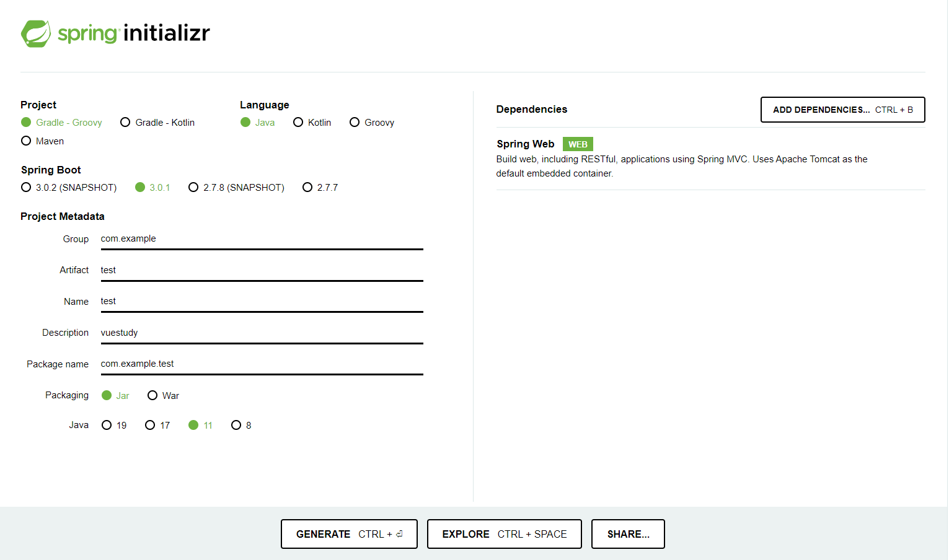Click the Dependencies heading
949x560 pixels.
point(532,109)
